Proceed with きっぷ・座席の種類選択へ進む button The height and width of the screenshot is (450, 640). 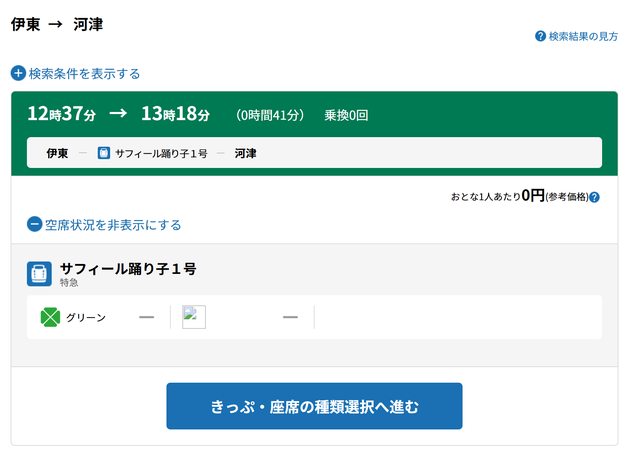point(314,406)
